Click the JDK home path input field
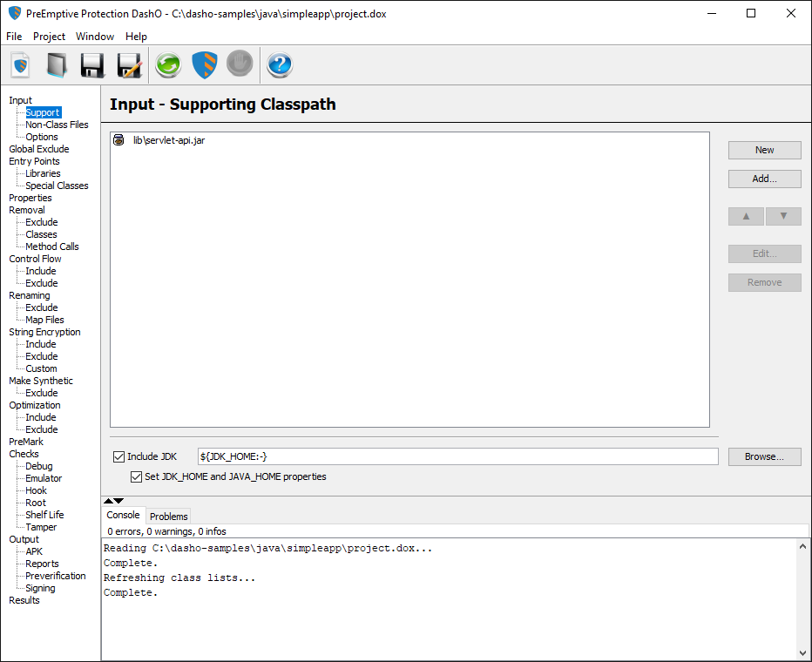 (x=457, y=456)
